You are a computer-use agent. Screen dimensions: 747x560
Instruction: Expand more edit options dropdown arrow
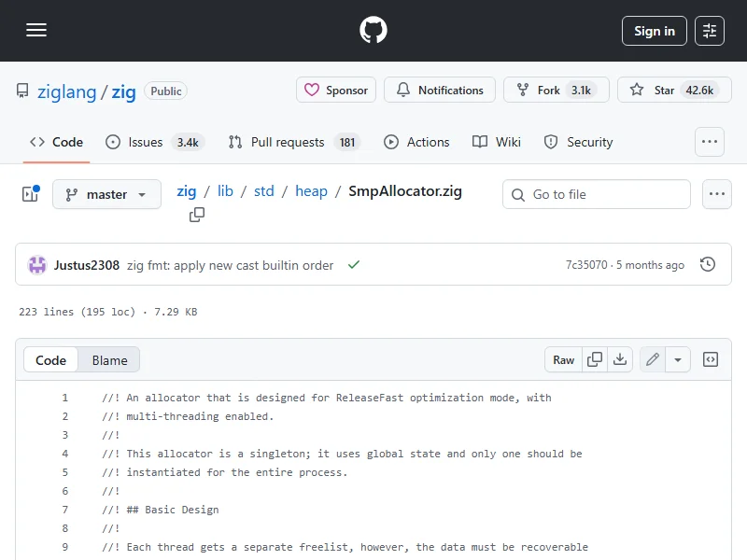coord(678,359)
